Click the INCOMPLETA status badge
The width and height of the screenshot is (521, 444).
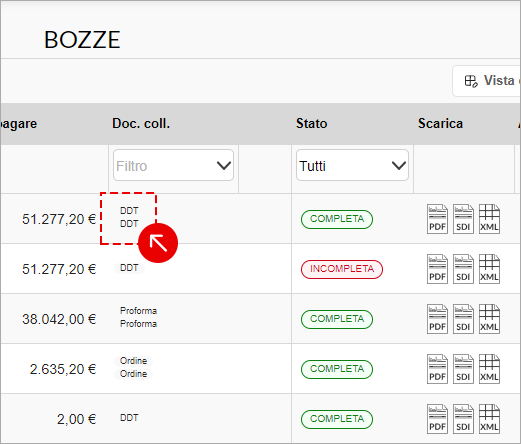tap(342, 269)
